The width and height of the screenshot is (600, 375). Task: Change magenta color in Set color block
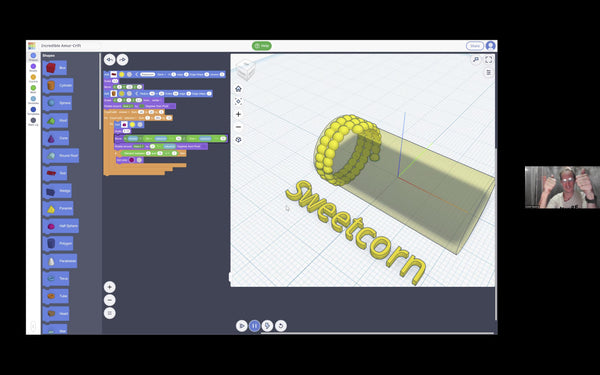(x=132, y=160)
